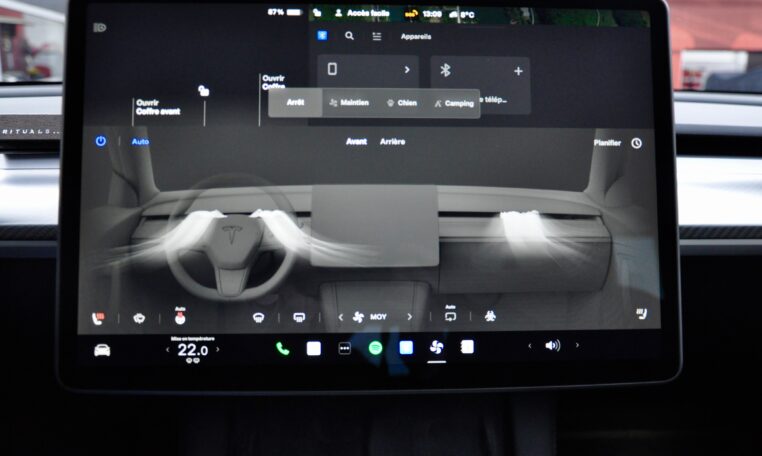Open the notebook manual app icon
The image size is (762, 456).
tap(467, 347)
